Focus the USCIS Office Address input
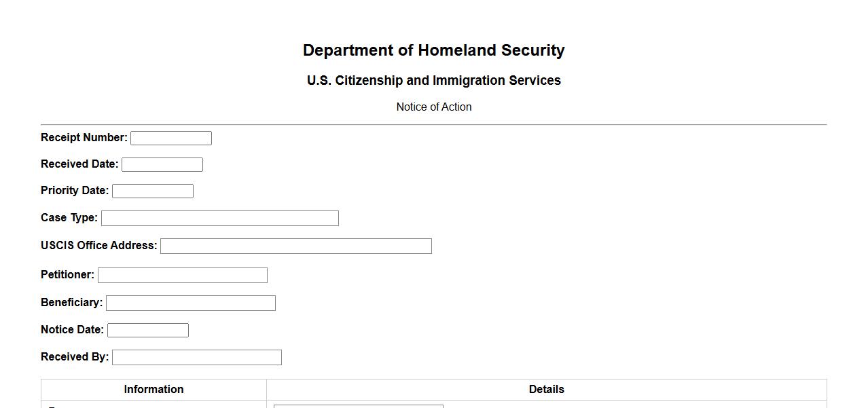This screenshot has height=408, width=868. (295, 246)
